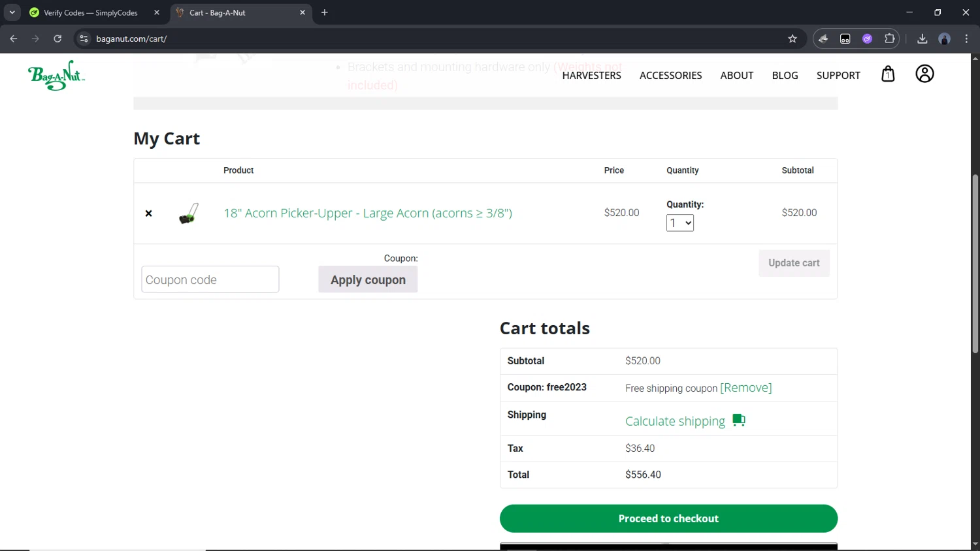
Task: Click the first extension icon in toolbar
Action: 823,39
